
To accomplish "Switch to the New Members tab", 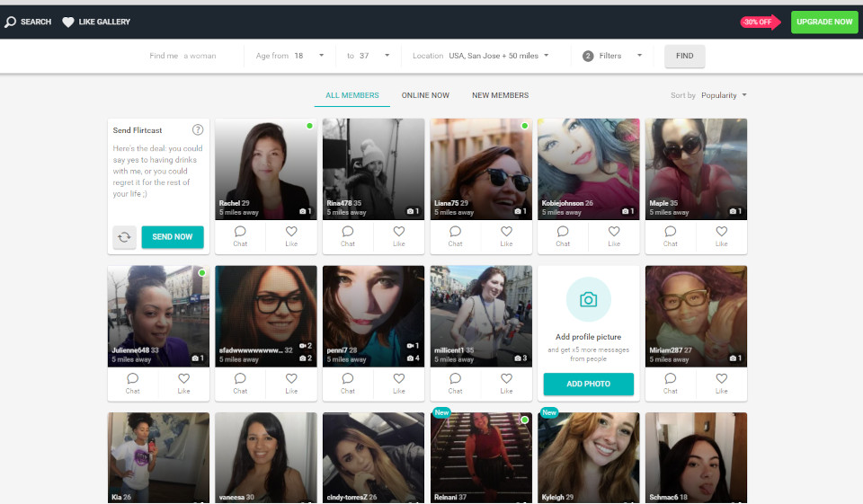I will click(500, 95).
